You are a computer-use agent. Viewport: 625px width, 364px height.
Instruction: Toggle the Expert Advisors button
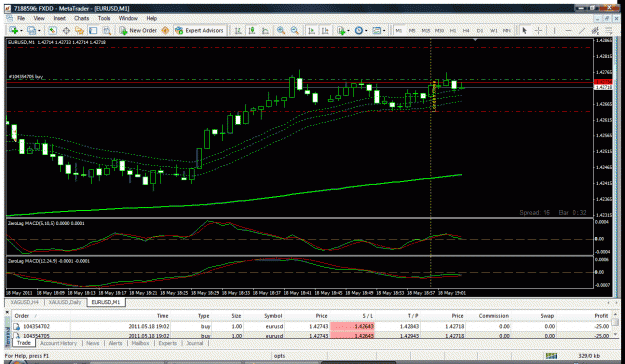200,30
